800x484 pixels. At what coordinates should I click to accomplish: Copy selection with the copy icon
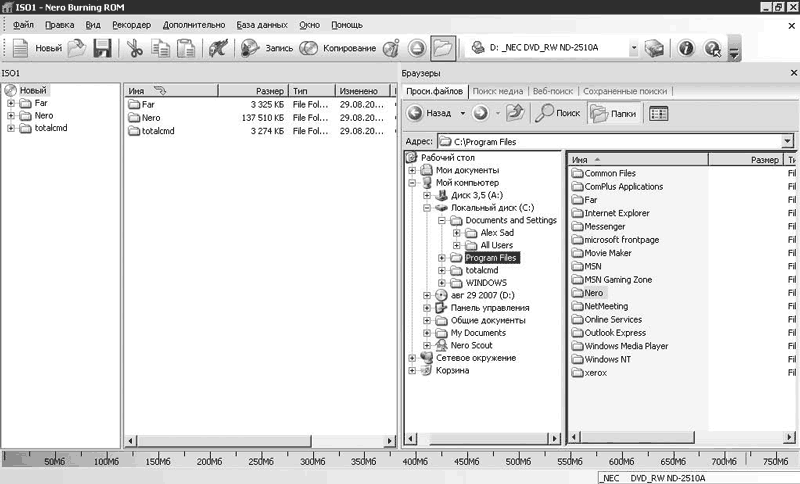point(161,48)
